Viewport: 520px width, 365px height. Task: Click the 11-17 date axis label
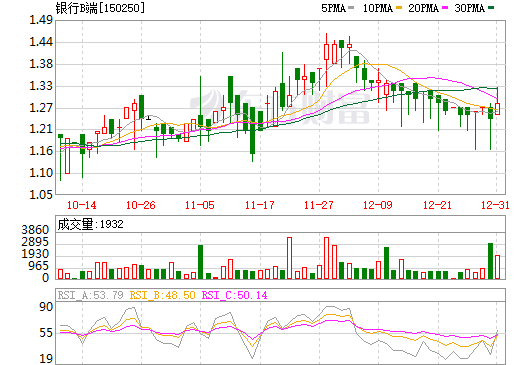point(260,205)
